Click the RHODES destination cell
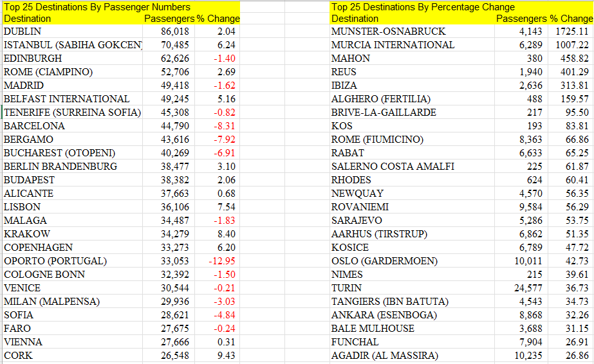 (412, 179)
